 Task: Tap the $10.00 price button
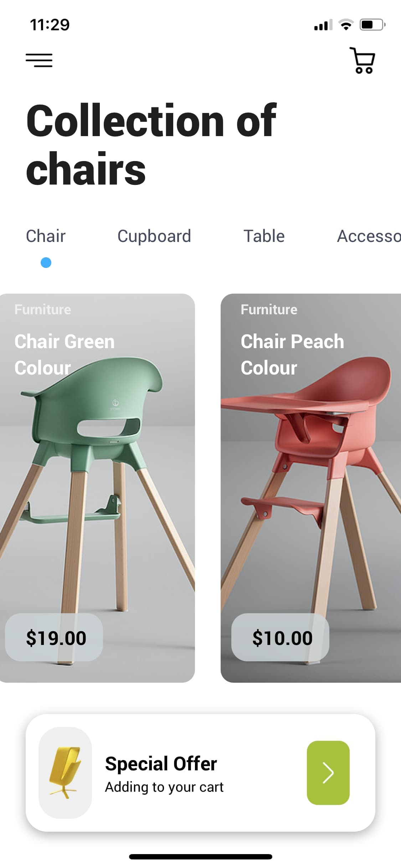tap(280, 637)
